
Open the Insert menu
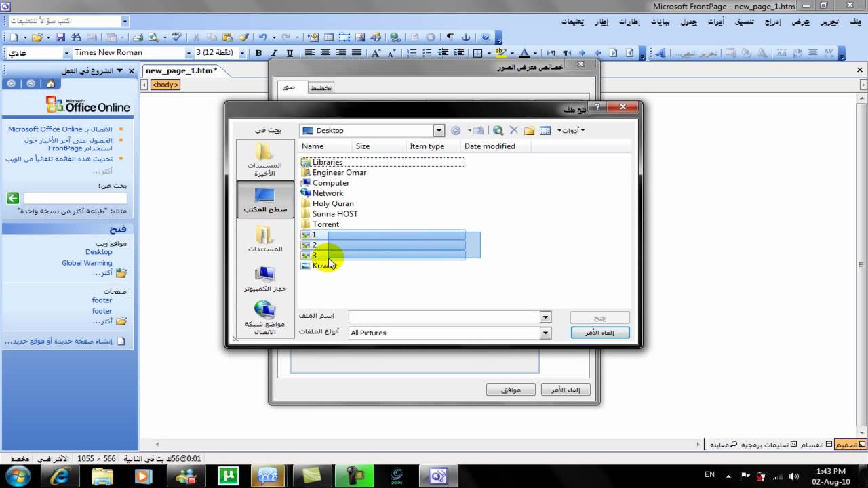point(773,22)
